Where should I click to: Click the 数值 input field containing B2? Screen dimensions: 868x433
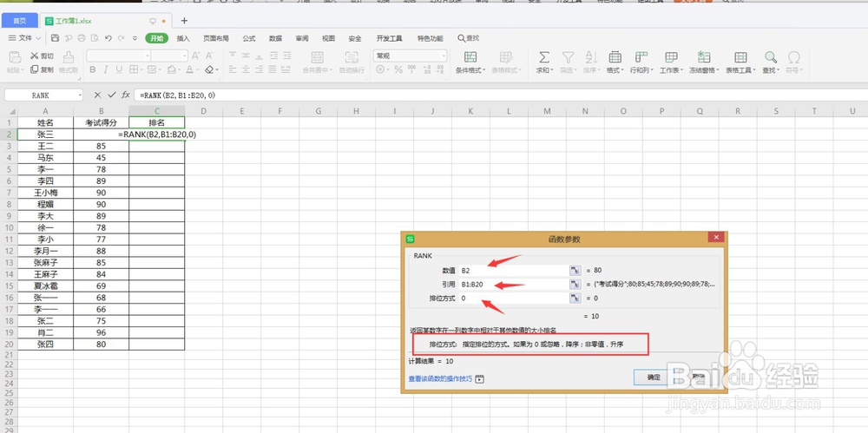pos(513,270)
